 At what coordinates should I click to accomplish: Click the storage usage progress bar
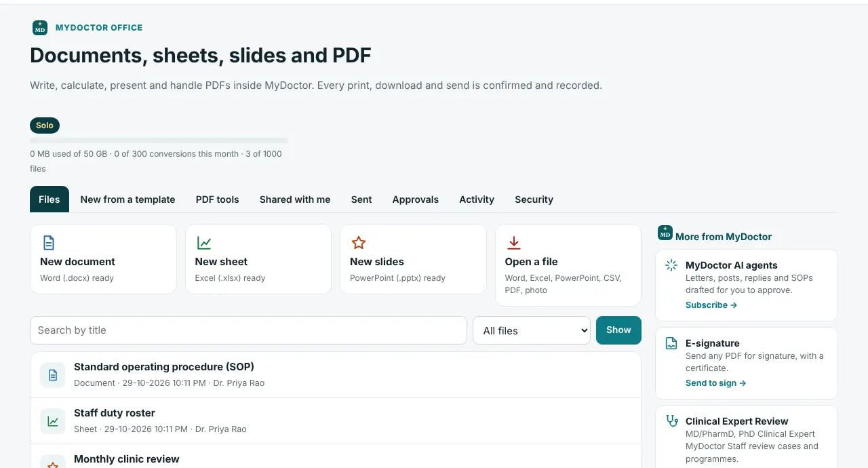coord(159,140)
